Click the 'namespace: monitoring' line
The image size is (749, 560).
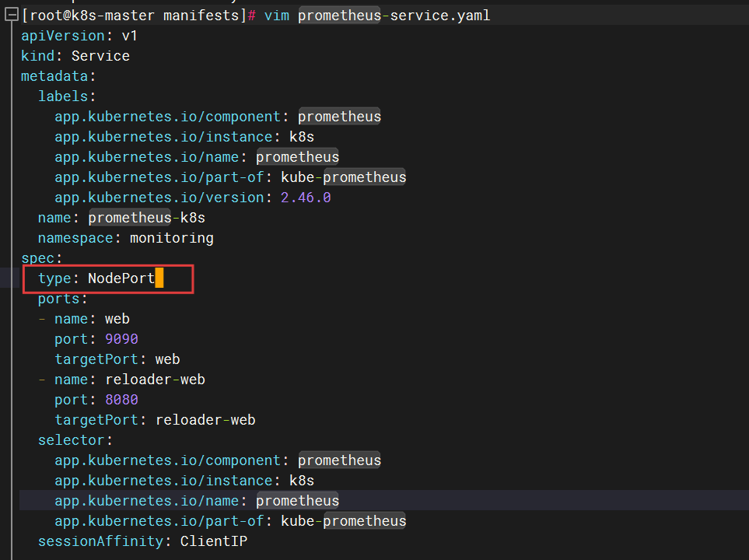(126, 237)
